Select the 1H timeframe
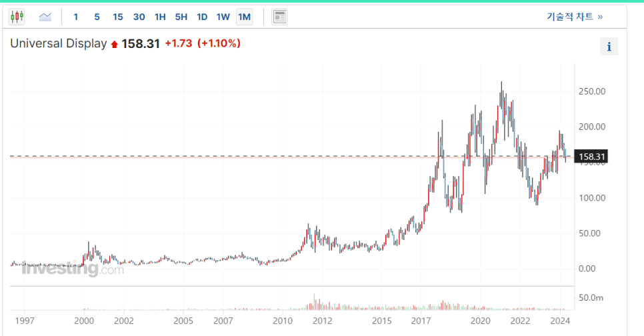The height and width of the screenshot is (336, 644). click(x=160, y=17)
